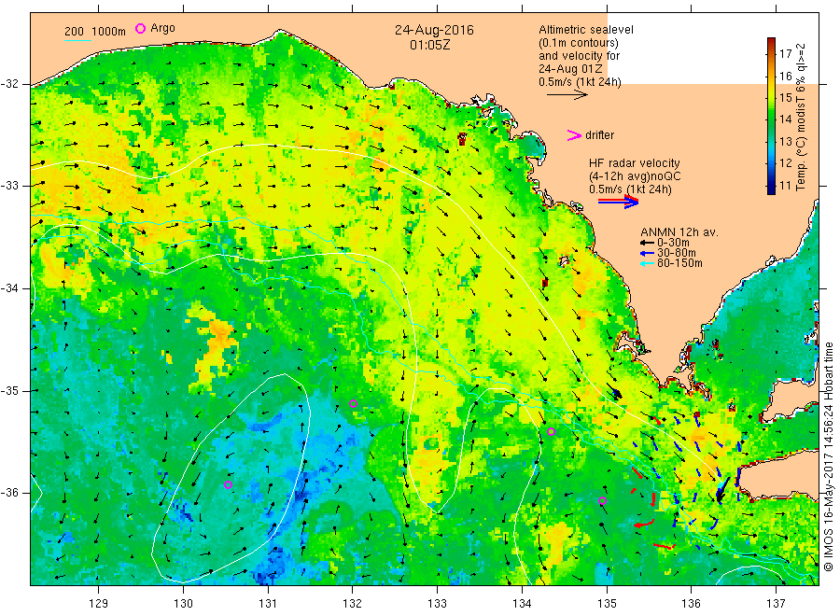Screen dimensions: 840x616
Task: Click the ANMN 80-150m cyan arrow
Action: (647, 263)
